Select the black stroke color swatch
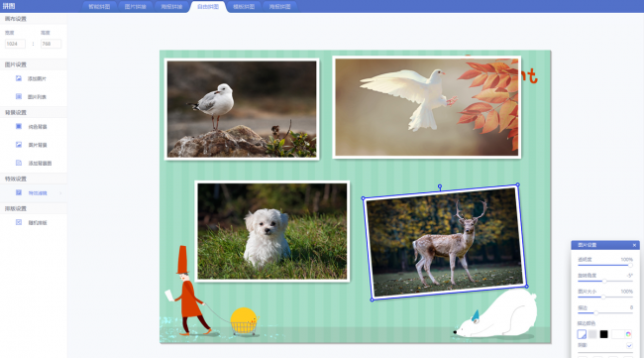Image resolution: width=644 pixels, height=358 pixels. click(603, 334)
